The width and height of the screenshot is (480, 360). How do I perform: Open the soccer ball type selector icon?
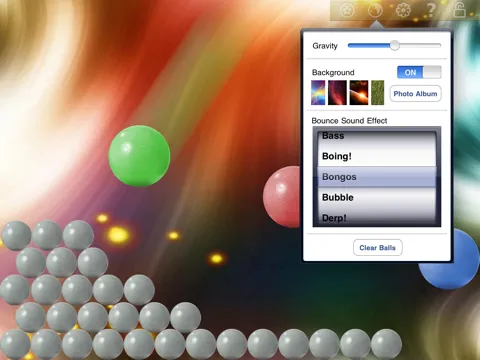coord(347,10)
